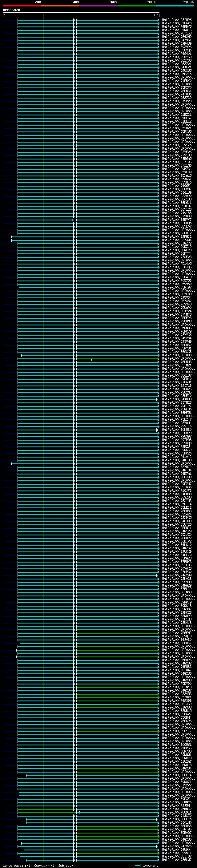Select hit label UniRef100_B9PXE4
The width and height of the screenshot is (197, 868).
(177, 799)
